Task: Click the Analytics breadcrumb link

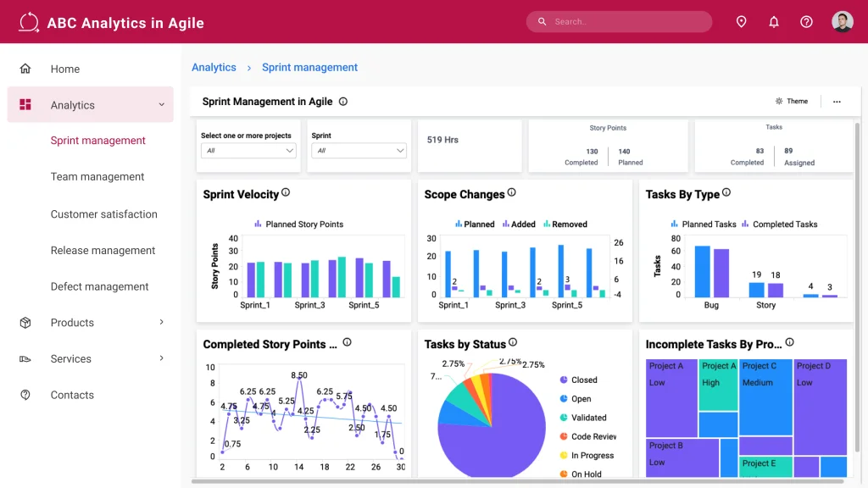Action: [x=214, y=67]
